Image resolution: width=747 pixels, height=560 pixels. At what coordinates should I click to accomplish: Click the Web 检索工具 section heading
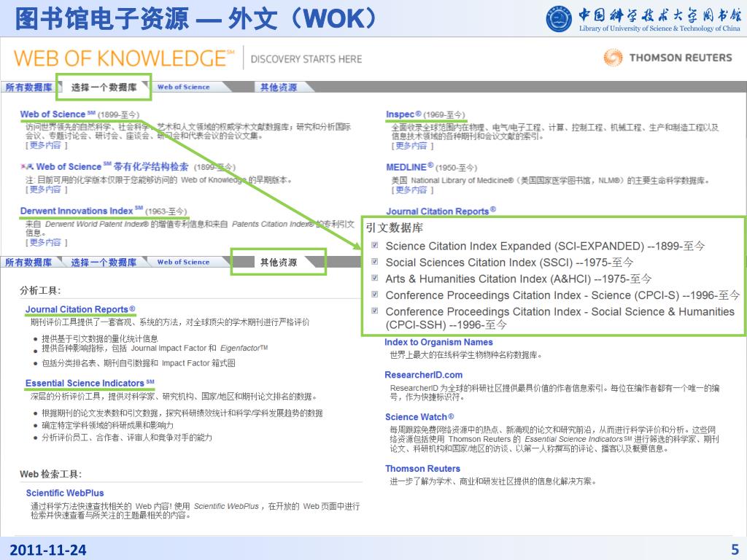click(50, 474)
